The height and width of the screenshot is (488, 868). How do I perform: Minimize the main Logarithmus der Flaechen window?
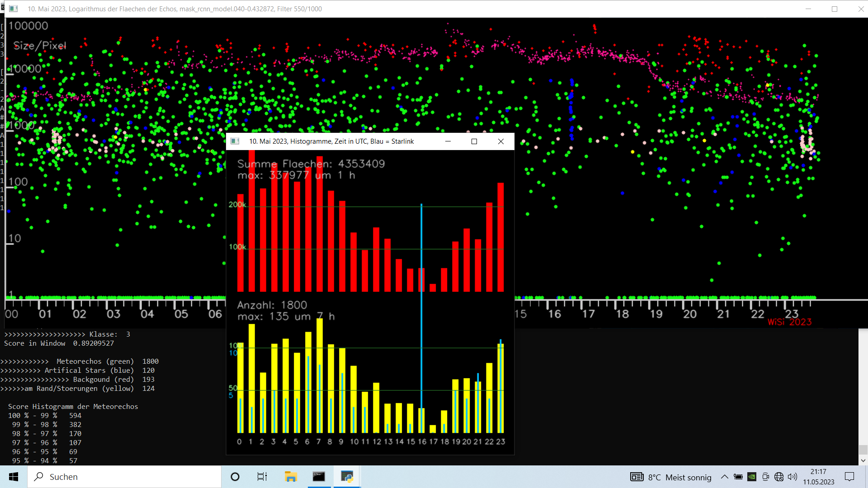pos(808,9)
